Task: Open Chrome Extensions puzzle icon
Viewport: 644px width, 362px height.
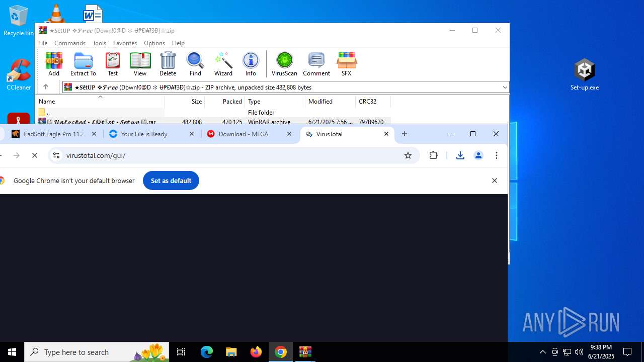Action: tap(434, 155)
